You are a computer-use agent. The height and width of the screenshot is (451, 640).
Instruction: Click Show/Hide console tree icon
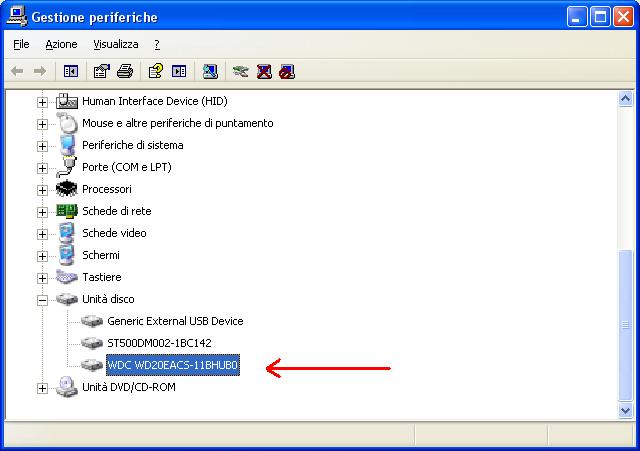coord(71,71)
